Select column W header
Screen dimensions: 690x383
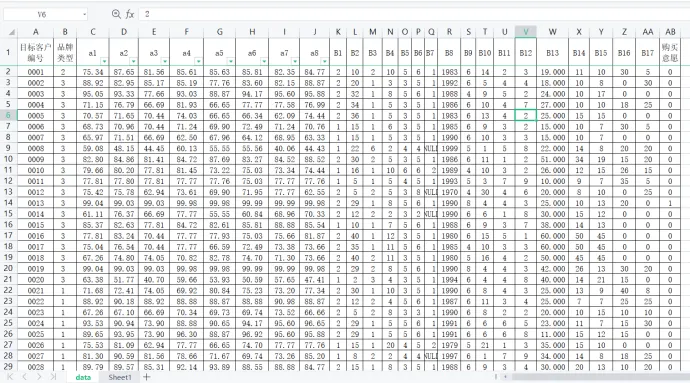coord(552,32)
